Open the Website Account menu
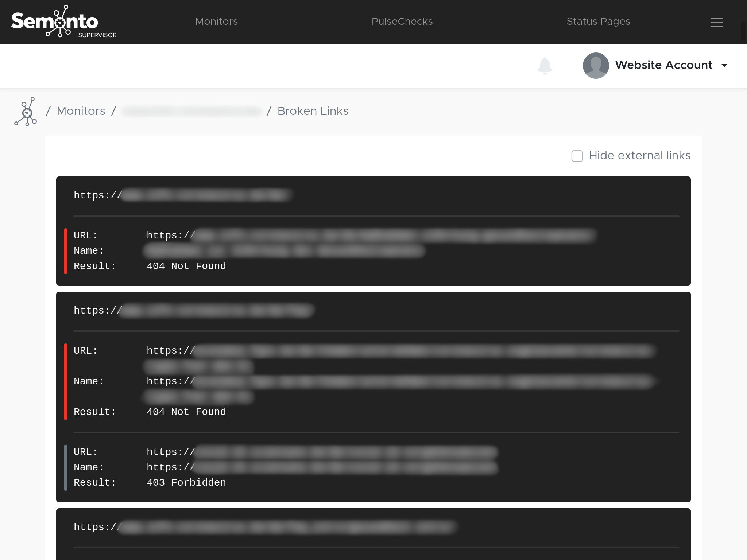Screen dimensions: 747x560 (663, 65)
